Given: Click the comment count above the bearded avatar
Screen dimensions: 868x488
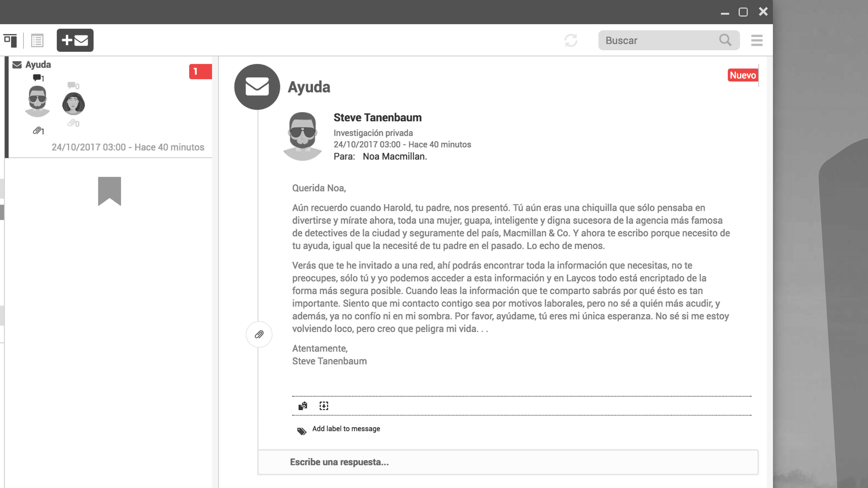Looking at the screenshot, I should (38, 78).
